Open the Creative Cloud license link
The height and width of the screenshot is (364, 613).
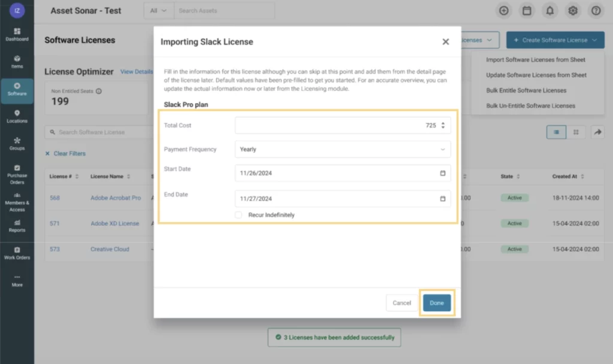click(x=110, y=249)
